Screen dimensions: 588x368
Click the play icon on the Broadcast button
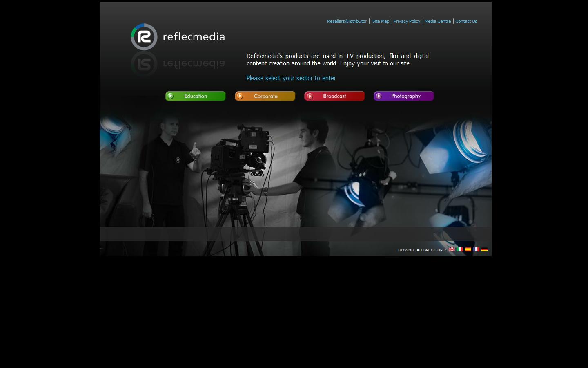pyautogui.click(x=310, y=96)
